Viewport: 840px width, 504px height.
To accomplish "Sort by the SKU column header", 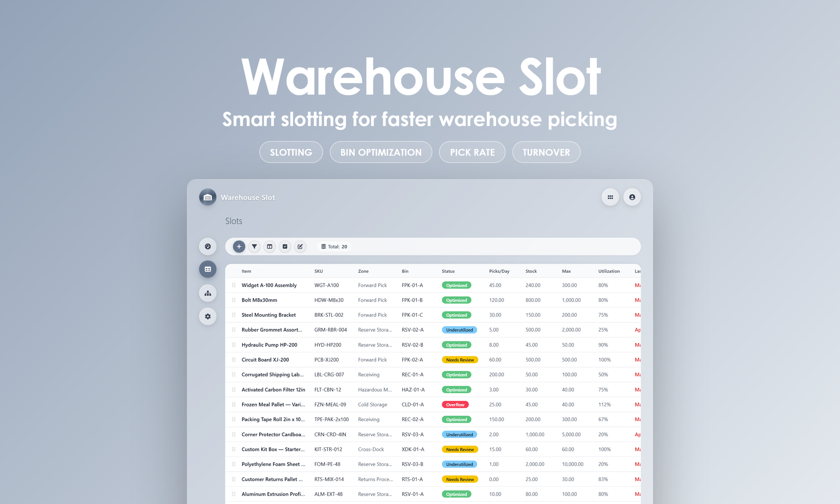I will coord(319,271).
